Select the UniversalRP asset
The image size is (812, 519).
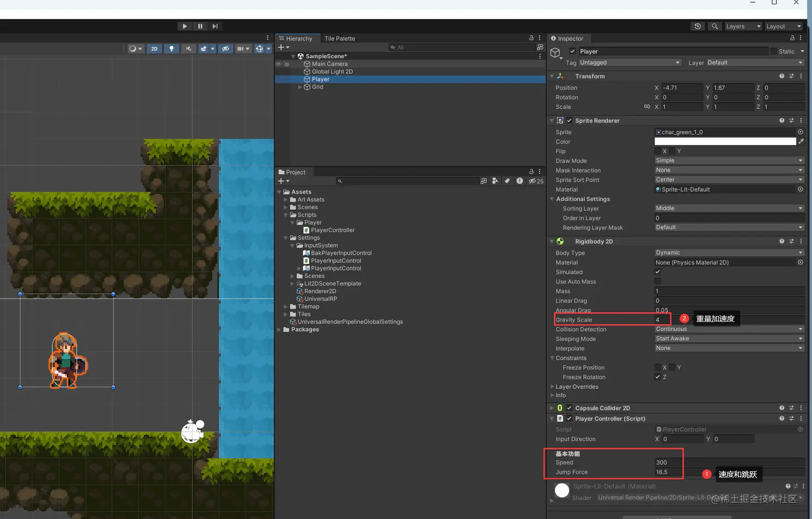point(321,299)
